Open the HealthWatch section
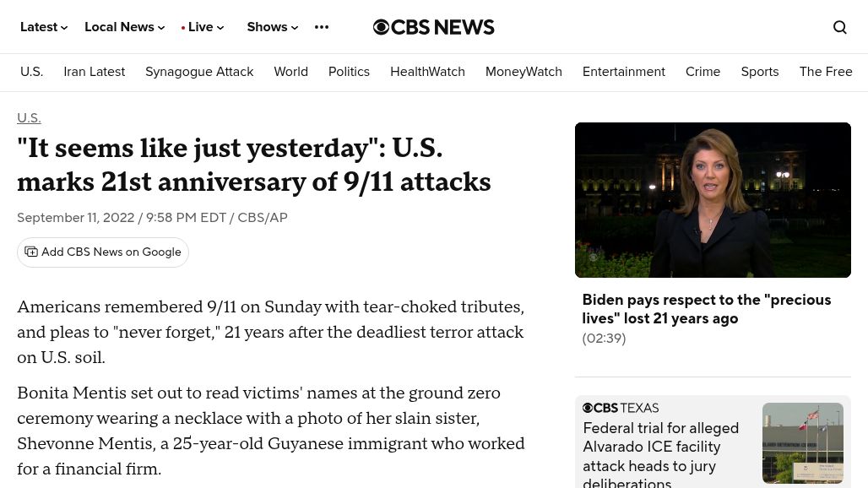This screenshot has width=868, height=488. (427, 72)
